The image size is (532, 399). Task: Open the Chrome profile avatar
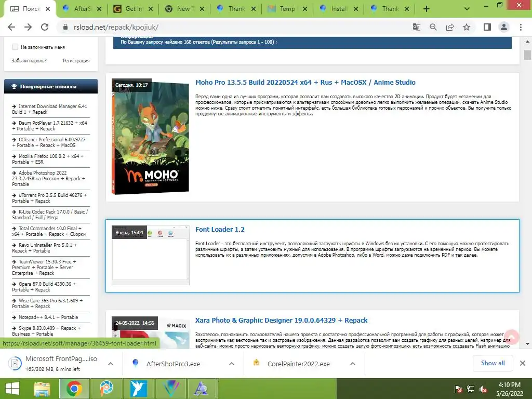click(504, 27)
